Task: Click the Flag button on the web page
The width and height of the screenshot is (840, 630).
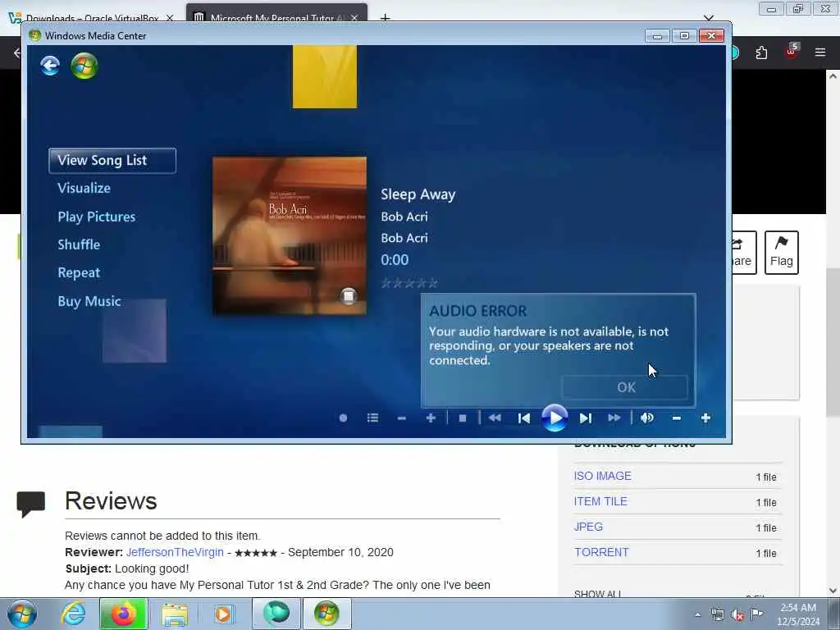Action: (x=781, y=253)
